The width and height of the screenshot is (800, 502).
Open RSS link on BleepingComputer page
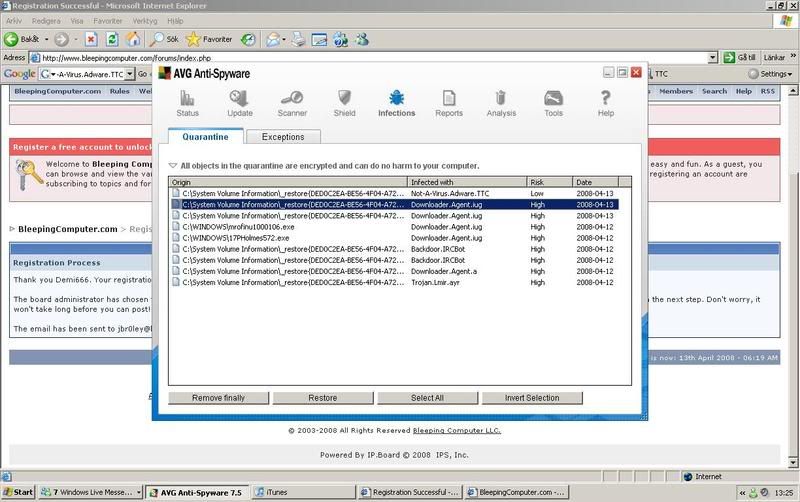tap(767, 91)
